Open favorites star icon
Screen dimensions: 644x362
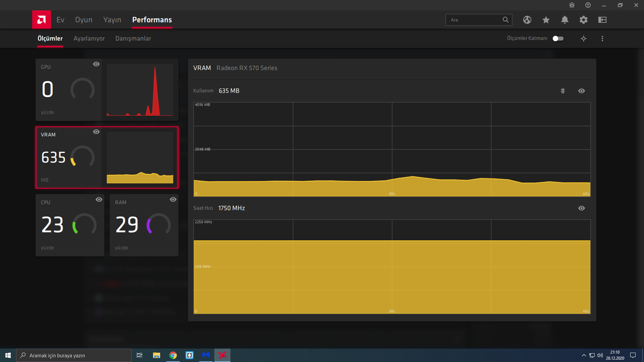point(546,20)
